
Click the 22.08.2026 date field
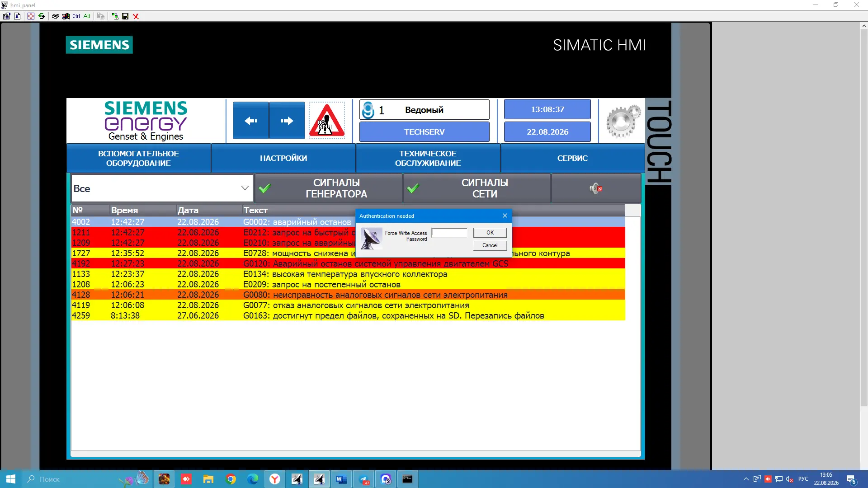547,132
